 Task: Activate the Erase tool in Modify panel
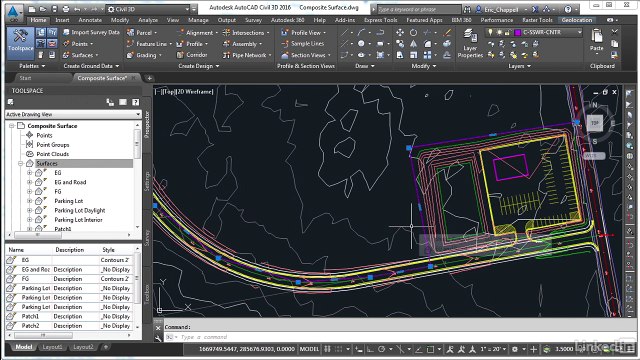coord(447,32)
